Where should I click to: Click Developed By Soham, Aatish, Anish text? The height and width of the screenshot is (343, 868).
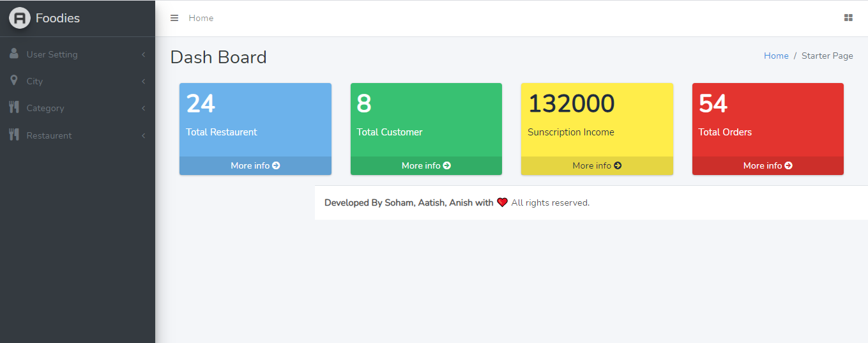click(x=409, y=202)
